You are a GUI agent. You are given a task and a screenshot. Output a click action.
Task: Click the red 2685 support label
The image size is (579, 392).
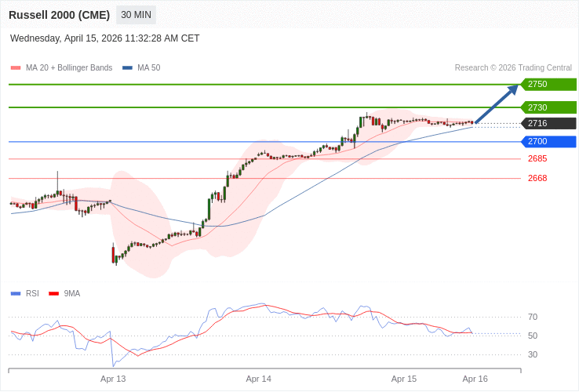pyautogui.click(x=537, y=158)
